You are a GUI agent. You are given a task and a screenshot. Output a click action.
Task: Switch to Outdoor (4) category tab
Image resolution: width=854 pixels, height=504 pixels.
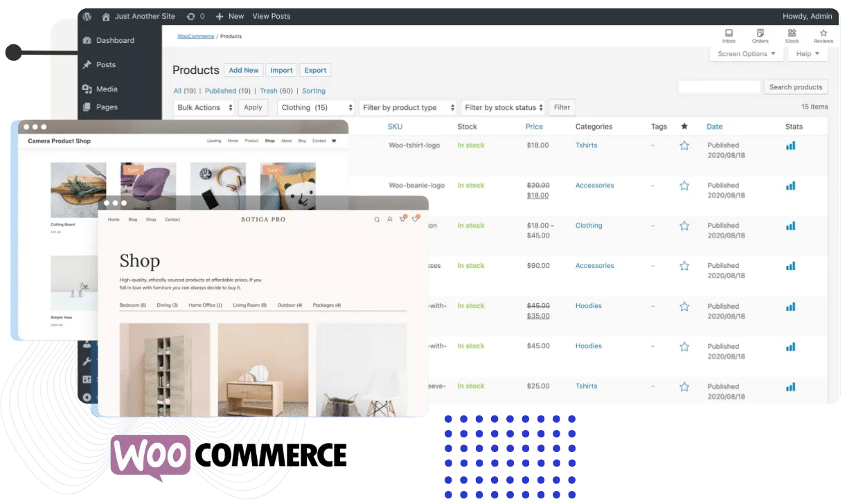pos(290,305)
